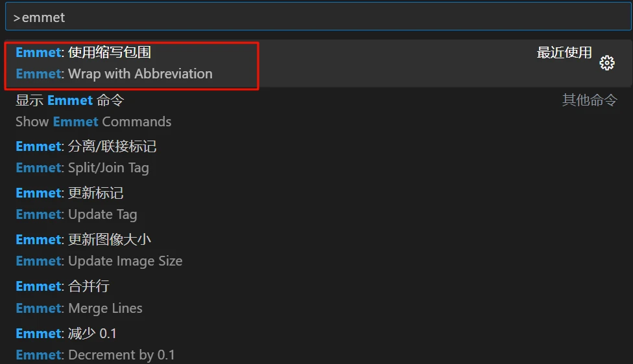The width and height of the screenshot is (633, 364).
Task: Click the "最近使用" recently used label
Action: click(x=564, y=52)
